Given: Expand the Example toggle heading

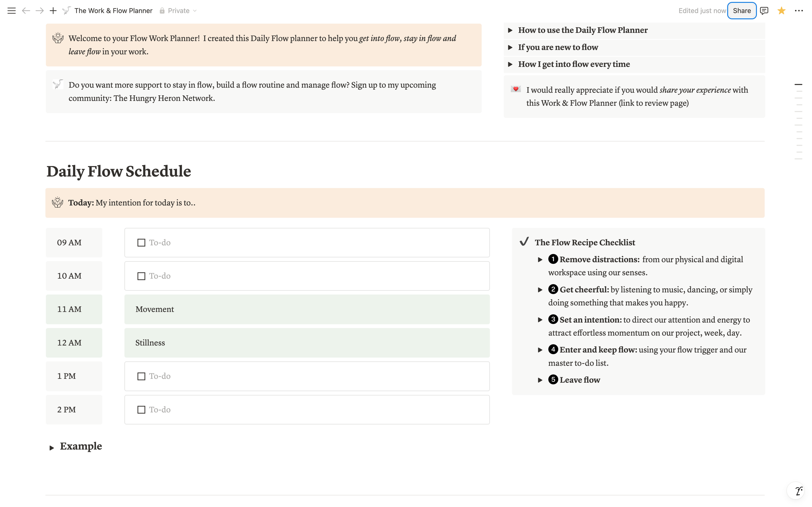Looking at the screenshot, I should [x=52, y=448].
